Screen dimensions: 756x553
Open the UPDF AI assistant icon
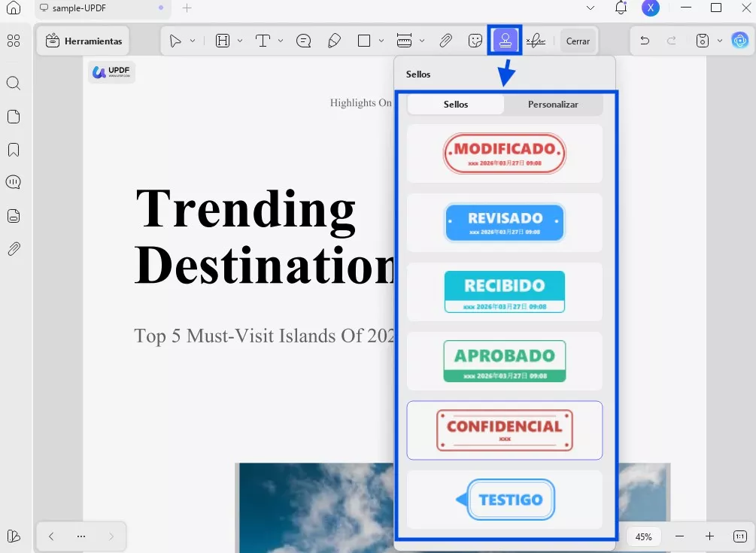tap(739, 41)
